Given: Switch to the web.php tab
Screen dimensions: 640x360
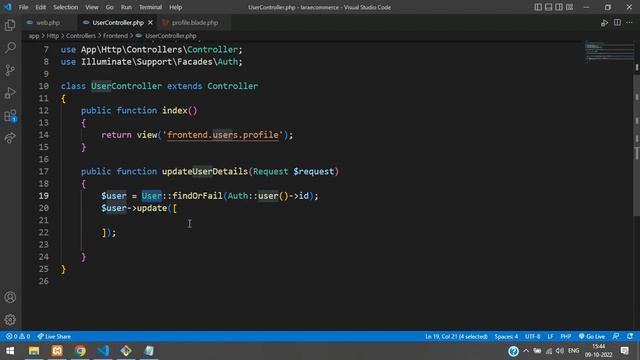Looking at the screenshot, I should pos(48,22).
